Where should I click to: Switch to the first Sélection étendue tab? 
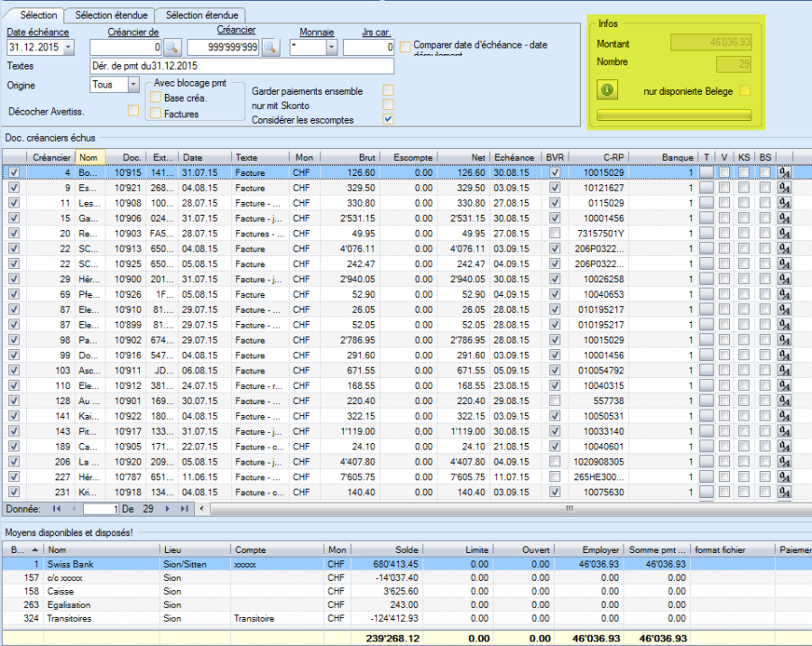109,15
